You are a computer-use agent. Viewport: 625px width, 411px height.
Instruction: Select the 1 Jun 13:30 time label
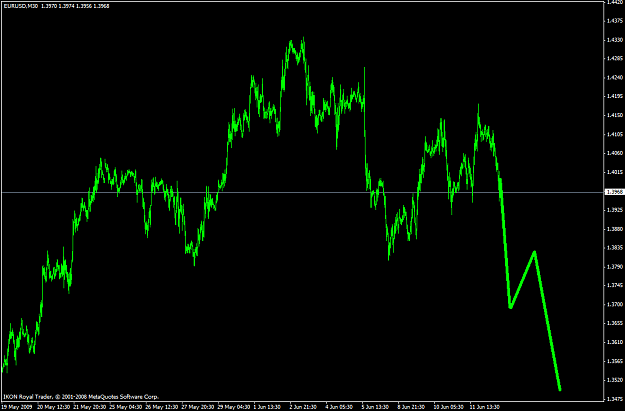click(269, 407)
